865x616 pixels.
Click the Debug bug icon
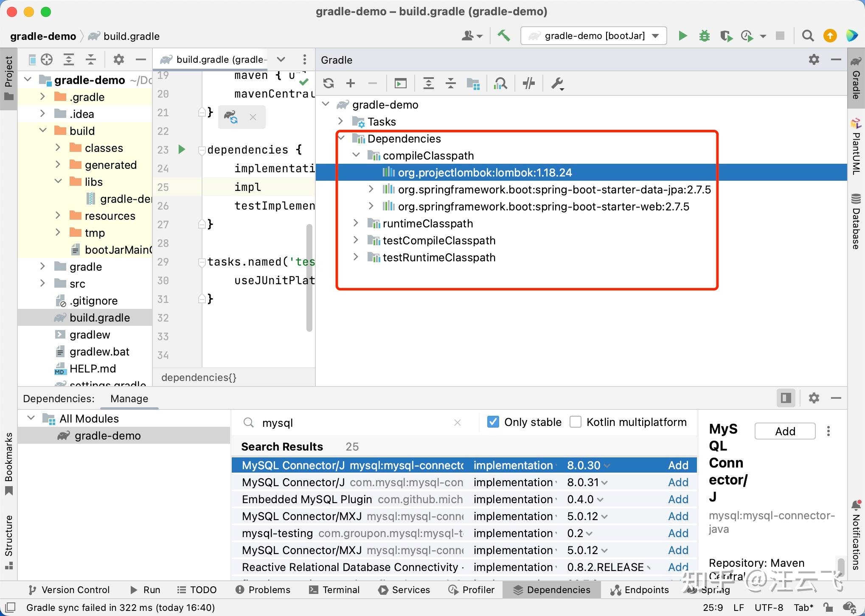pyautogui.click(x=704, y=36)
